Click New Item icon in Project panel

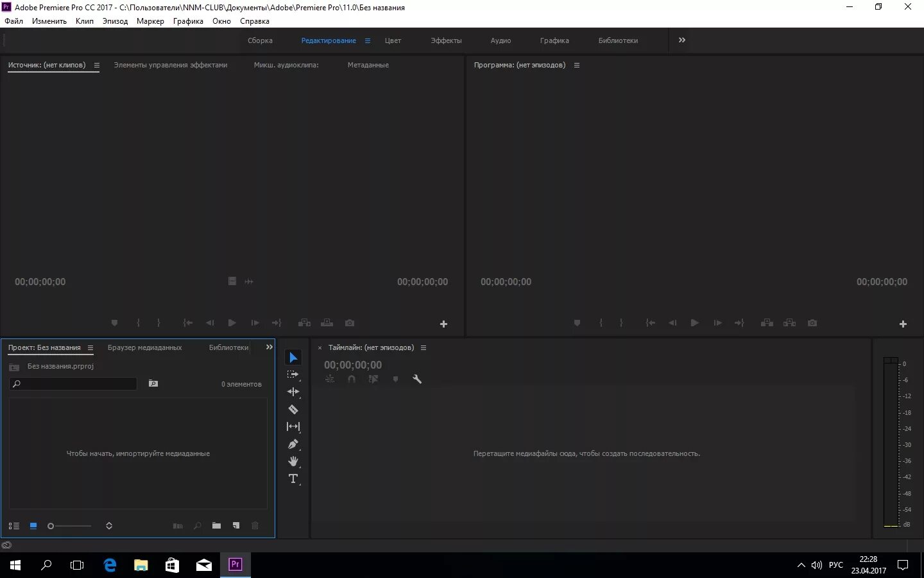pos(236,526)
